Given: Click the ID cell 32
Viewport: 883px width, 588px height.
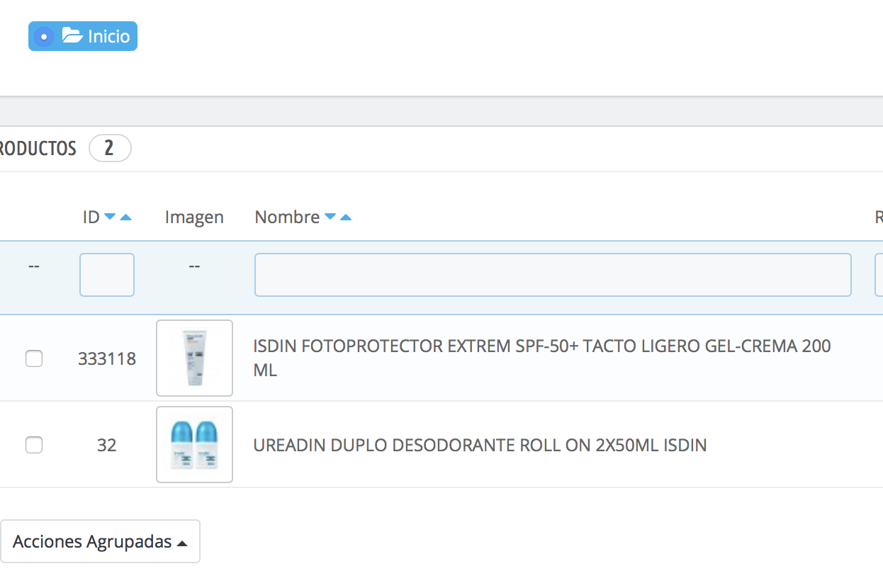Looking at the screenshot, I should 107,446.
